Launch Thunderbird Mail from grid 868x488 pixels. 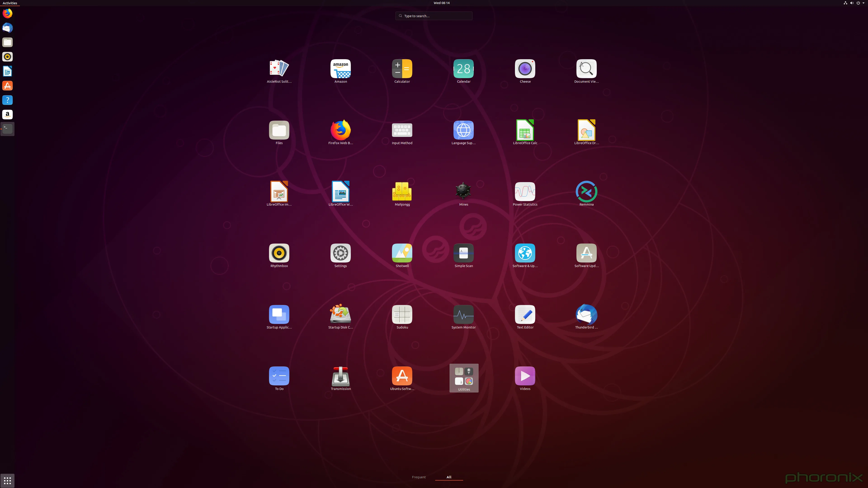(586, 317)
